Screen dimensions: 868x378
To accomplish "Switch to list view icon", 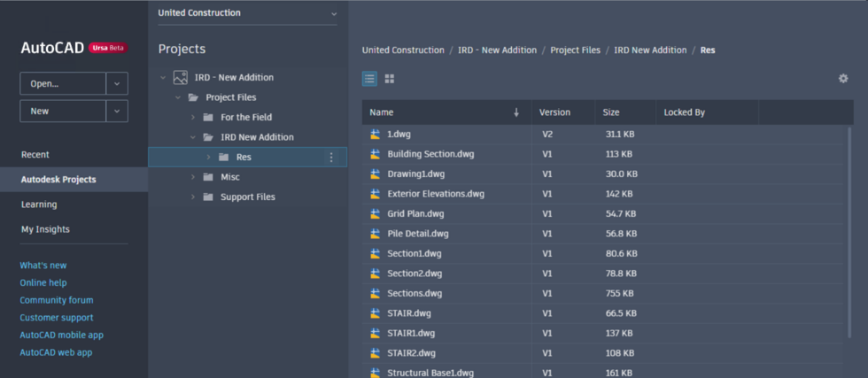I will pyautogui.click(x=370, y=79).
